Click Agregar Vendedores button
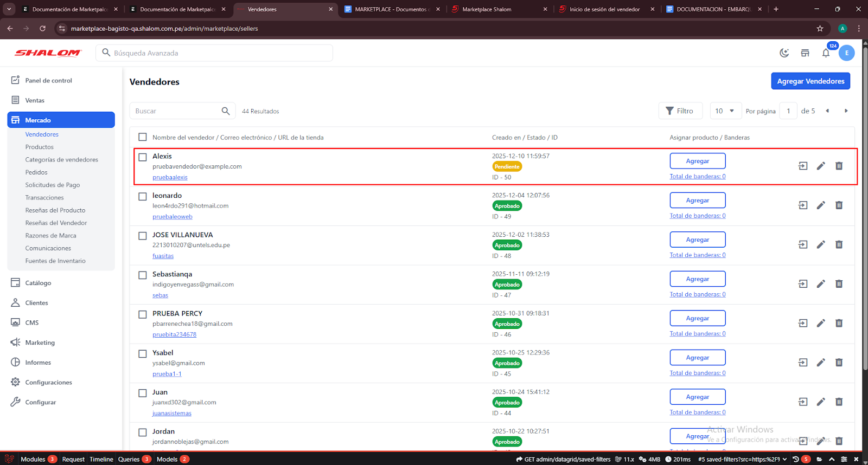The image size is (868, 465). (x=810, y=81)
